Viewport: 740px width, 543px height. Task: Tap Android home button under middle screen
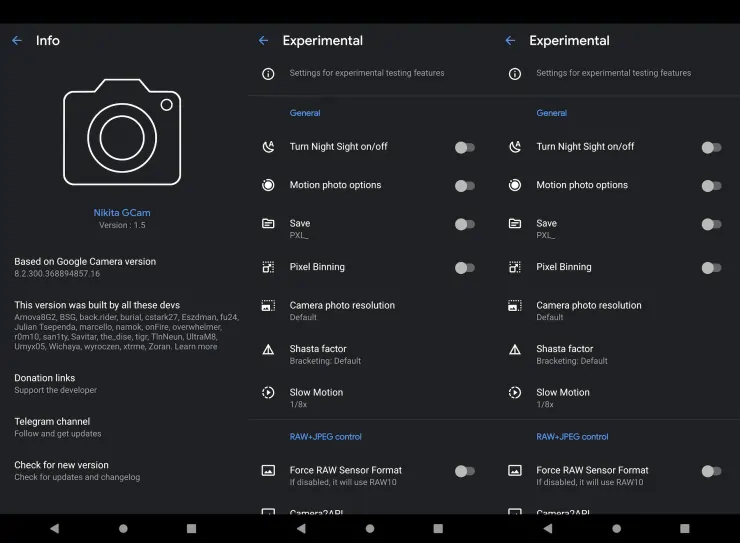(370, 528)
